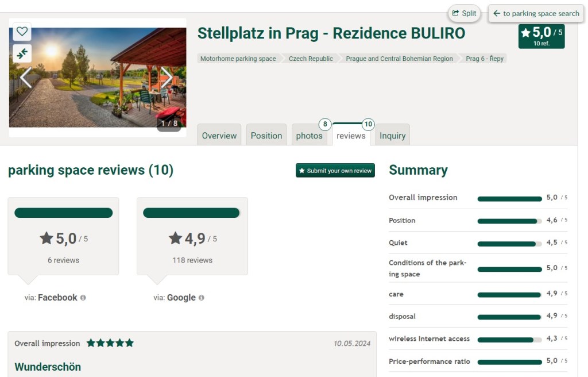Open the photos tab
This screenshot has width=588, height=377.
(309, 136)
